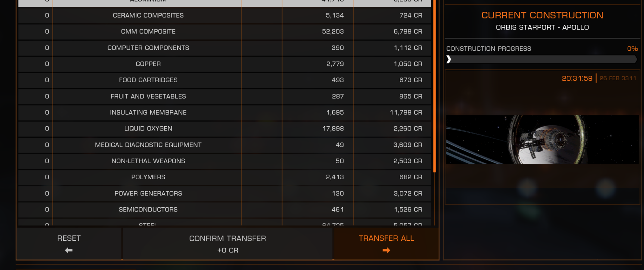Image resolution: width=644 pixels, height=270 pixels.
Task: Click the Confirm Transfer button
Action: (x=228, y=243)
